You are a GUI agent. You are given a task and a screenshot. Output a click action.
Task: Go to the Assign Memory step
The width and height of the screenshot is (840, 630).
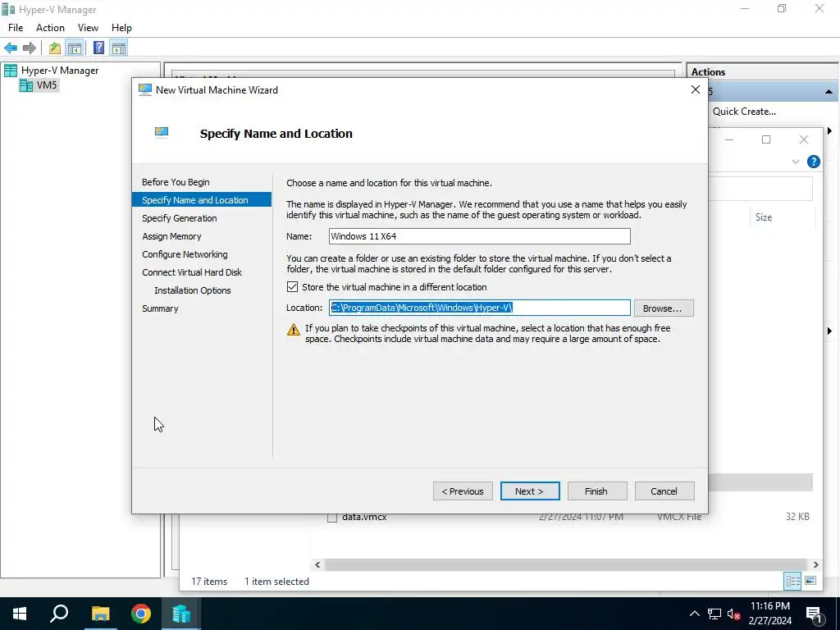pyautogui.click(x=171, y=236)
